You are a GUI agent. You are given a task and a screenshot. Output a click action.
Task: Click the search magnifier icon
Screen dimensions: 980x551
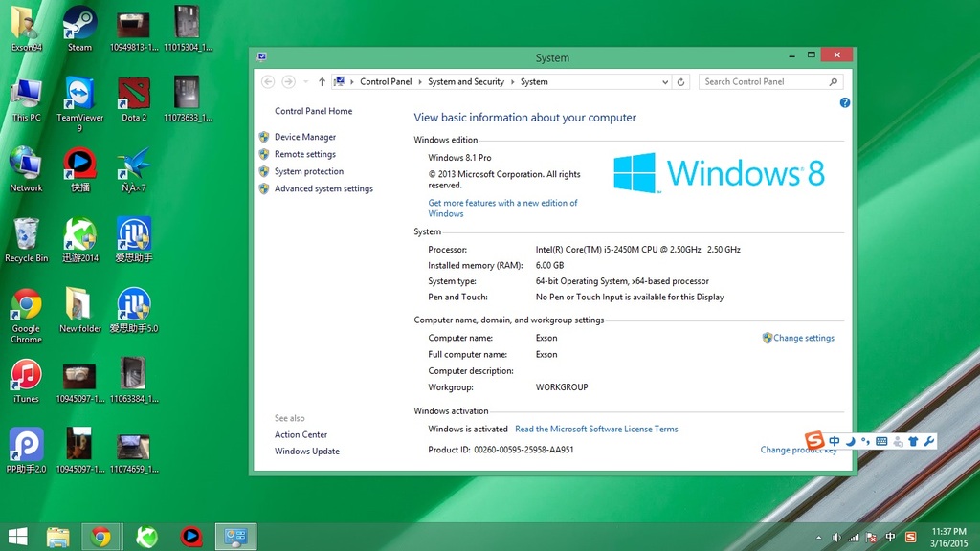coord(834,82)
